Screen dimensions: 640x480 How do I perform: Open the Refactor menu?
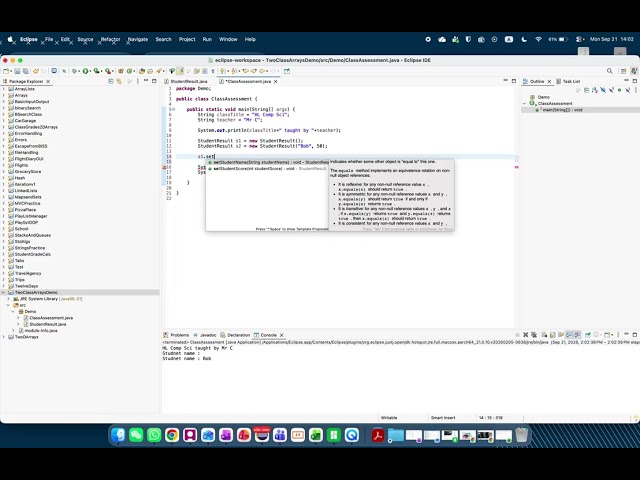[x=111, y=39]
